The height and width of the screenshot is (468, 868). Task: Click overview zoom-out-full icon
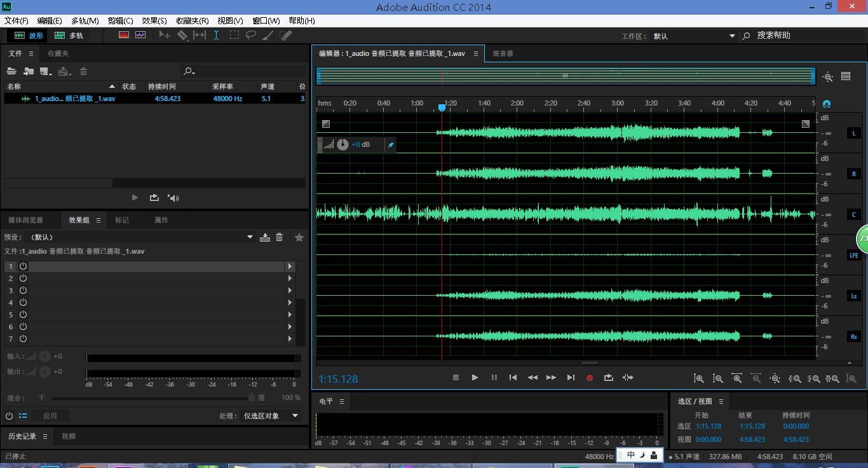pos(827,77)
